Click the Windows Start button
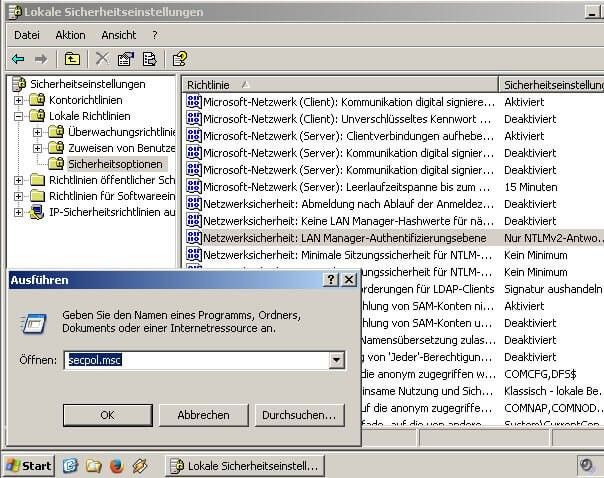Screen dimensions: 604x478 click(x=28, y=466)
